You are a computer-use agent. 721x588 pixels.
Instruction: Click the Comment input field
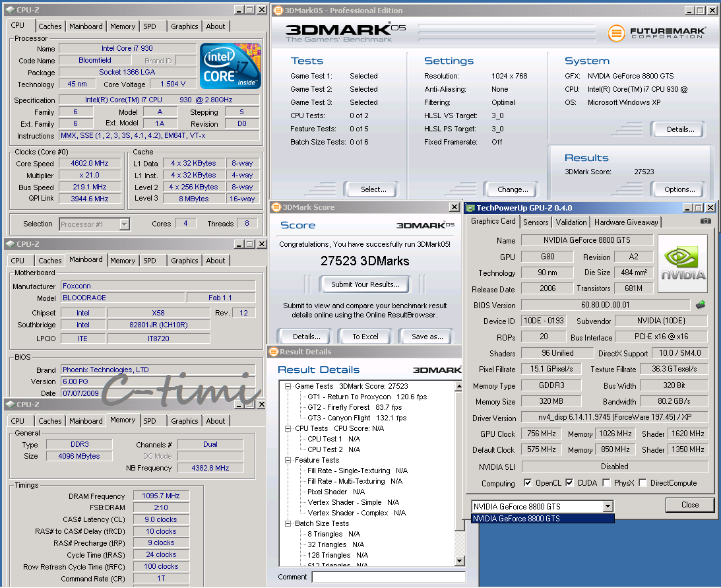(388, 577)
